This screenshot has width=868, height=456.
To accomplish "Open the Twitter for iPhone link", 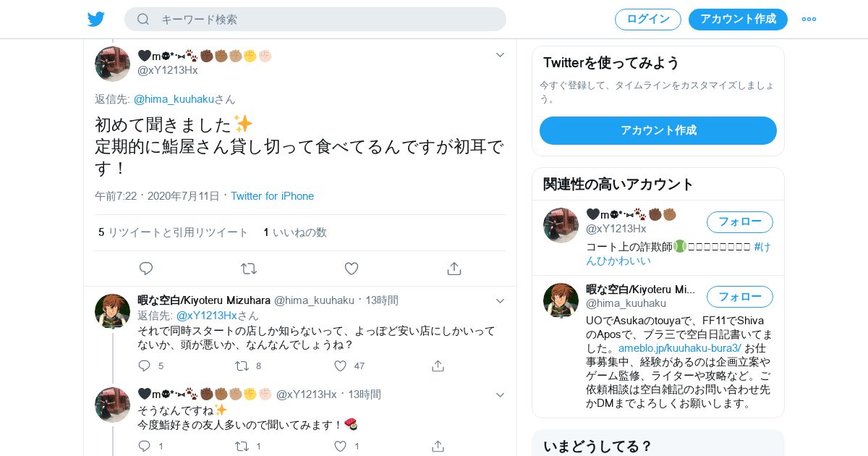I will tap(272, 196).
